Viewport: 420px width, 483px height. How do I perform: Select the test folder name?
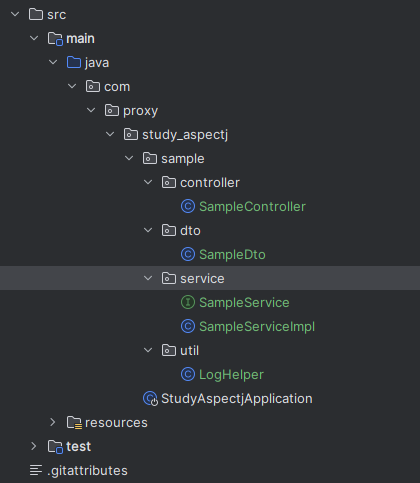coord(78,447)
